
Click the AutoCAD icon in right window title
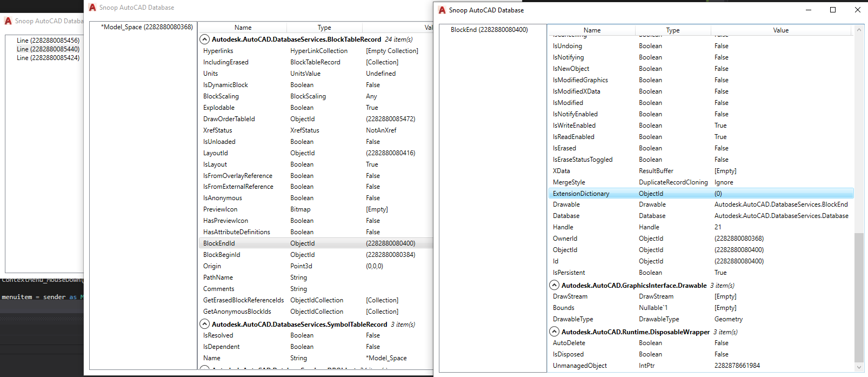pos(442,10)
